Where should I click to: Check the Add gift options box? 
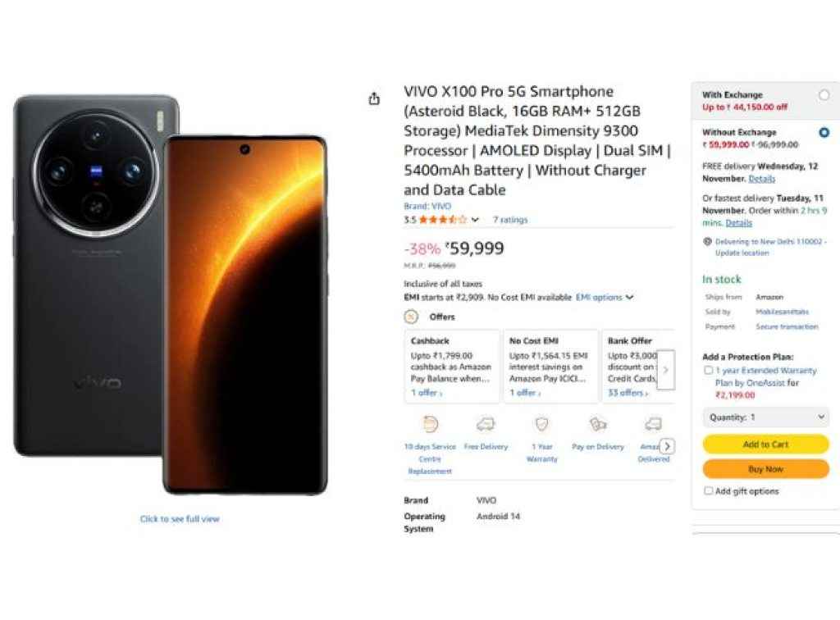709,490
